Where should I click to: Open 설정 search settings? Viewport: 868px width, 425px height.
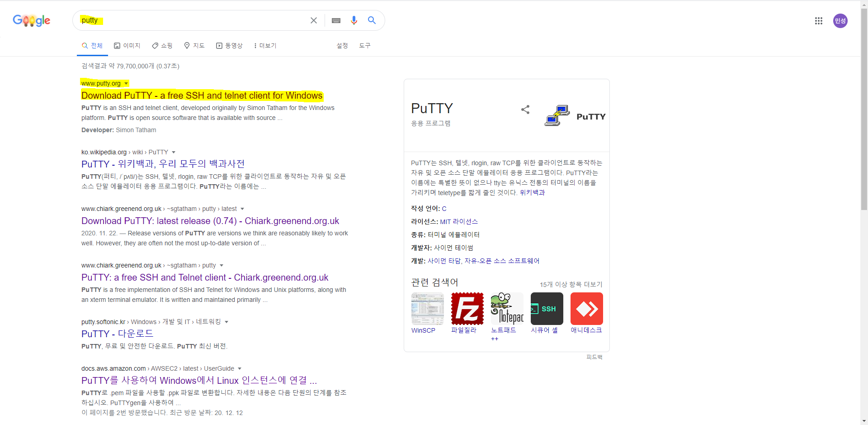(x=342, y=46)
